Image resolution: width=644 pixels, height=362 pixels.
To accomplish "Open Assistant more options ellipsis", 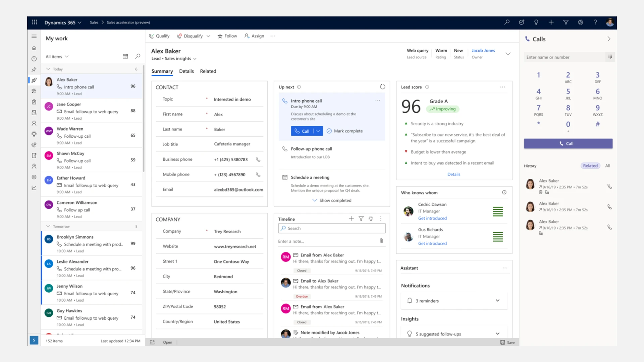I will (505, 268).
